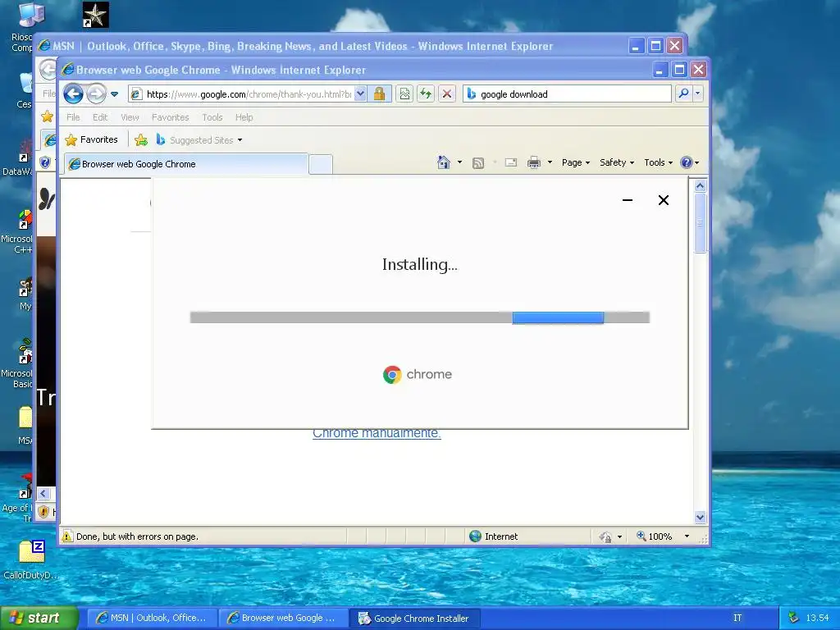
Task: Click the vertical scrollbar thumb
Action: [x=701, y=222]
